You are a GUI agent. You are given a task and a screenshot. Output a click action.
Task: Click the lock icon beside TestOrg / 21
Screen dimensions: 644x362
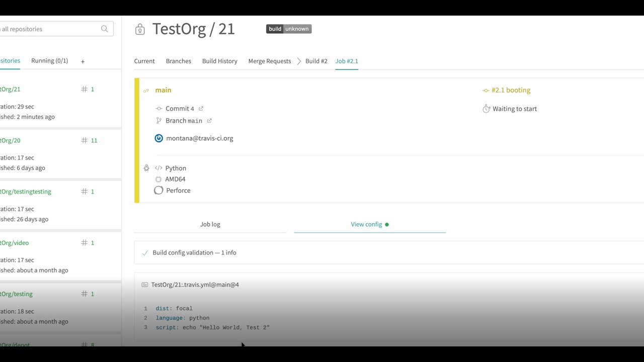pos(140,30)
